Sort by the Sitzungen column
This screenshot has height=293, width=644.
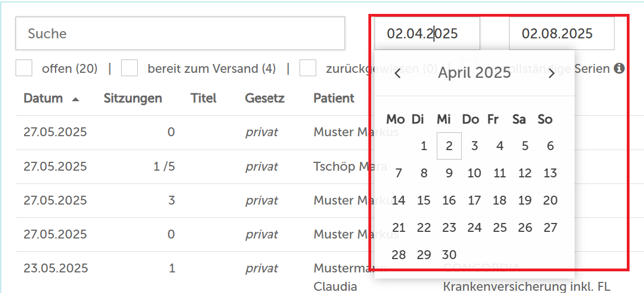(x=133, y=98)
